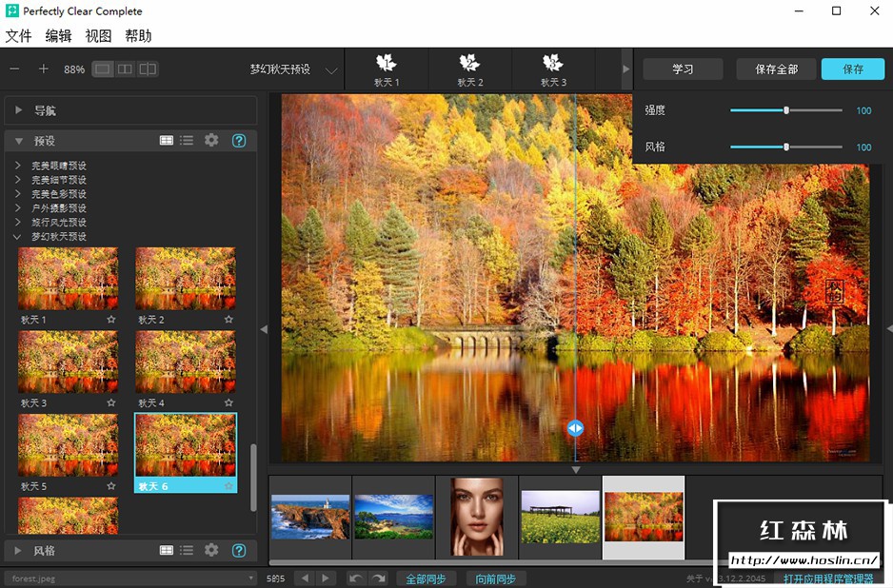
Task: Undo the last adjustment
Action: (x=356, y=578)
